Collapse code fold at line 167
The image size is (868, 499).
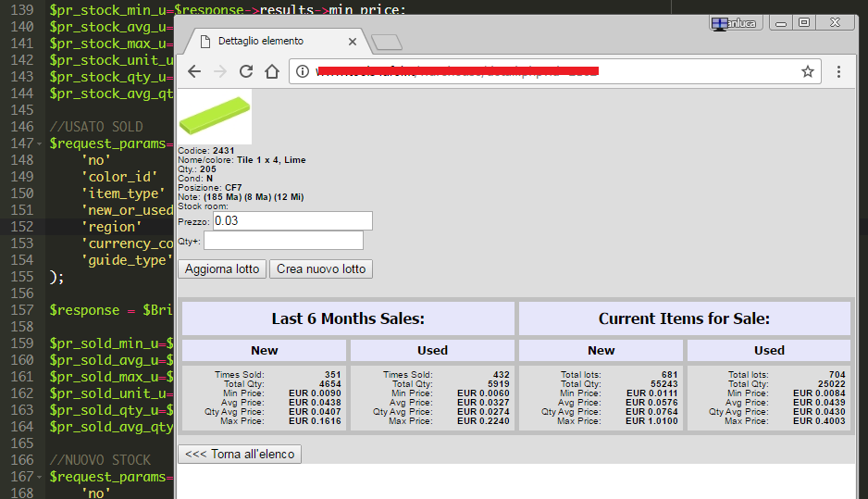[39, 478]
